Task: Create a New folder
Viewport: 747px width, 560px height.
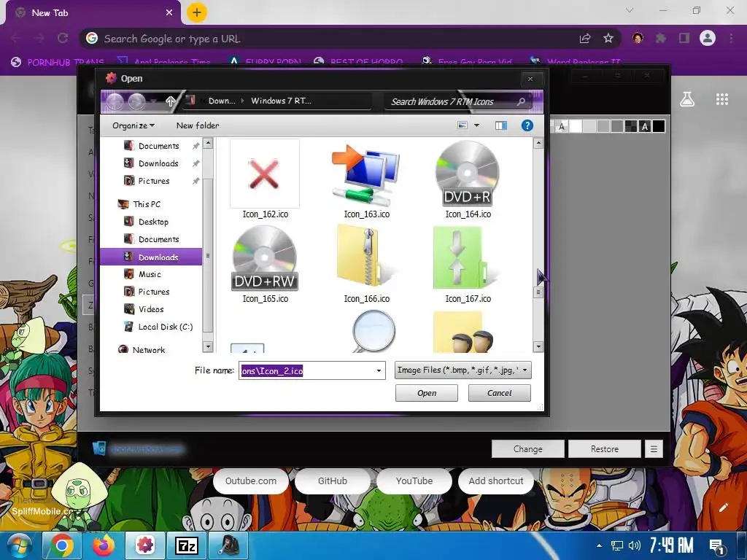Action: point(198,125)
